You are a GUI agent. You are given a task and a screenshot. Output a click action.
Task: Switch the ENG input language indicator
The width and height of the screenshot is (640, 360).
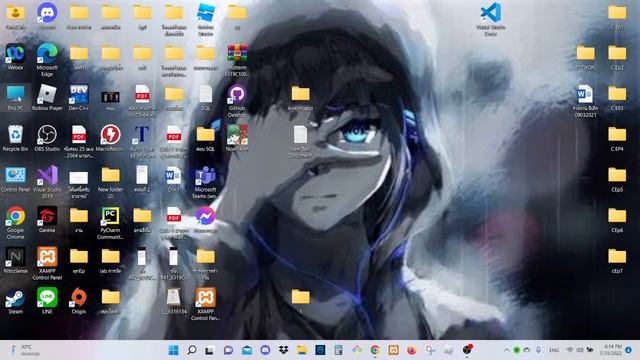pyautogui.click(x=554, y=350)
